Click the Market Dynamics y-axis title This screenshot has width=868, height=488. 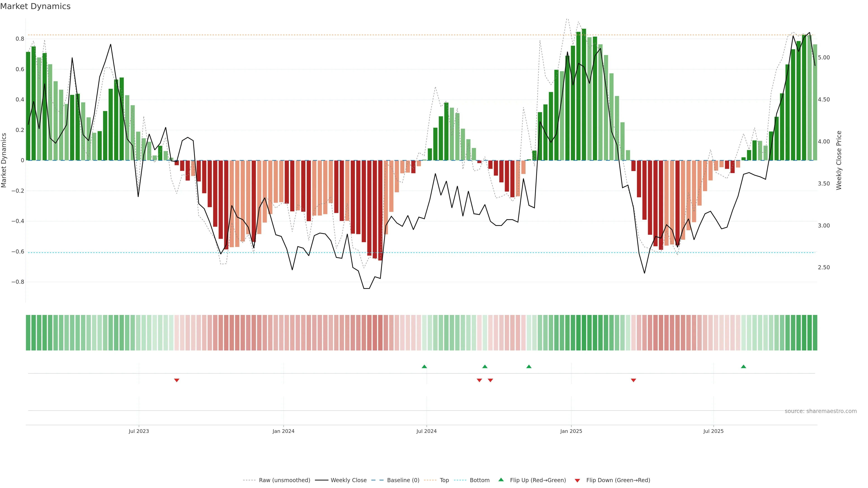(x=4, y=160)
